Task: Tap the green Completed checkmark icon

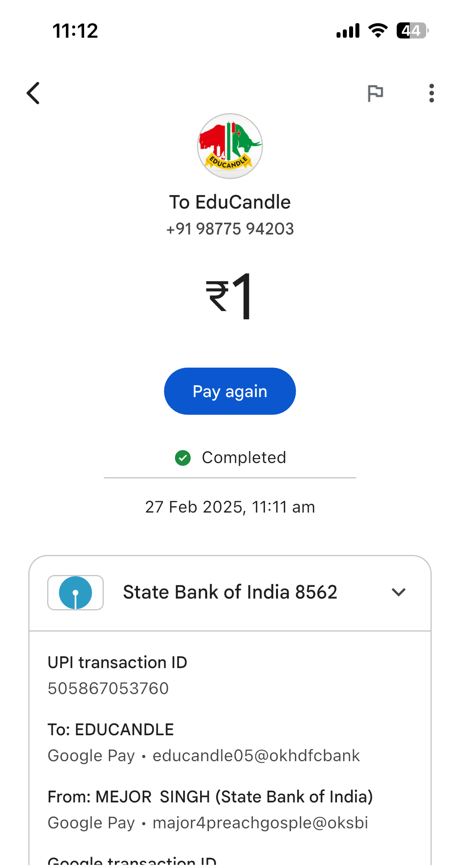Action: (x=183, y=458)
